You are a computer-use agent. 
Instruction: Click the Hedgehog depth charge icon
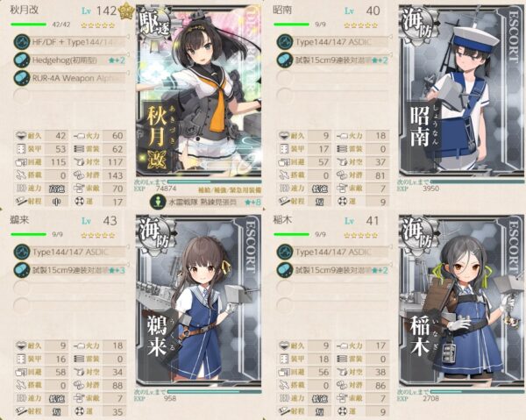coord(22,60)
